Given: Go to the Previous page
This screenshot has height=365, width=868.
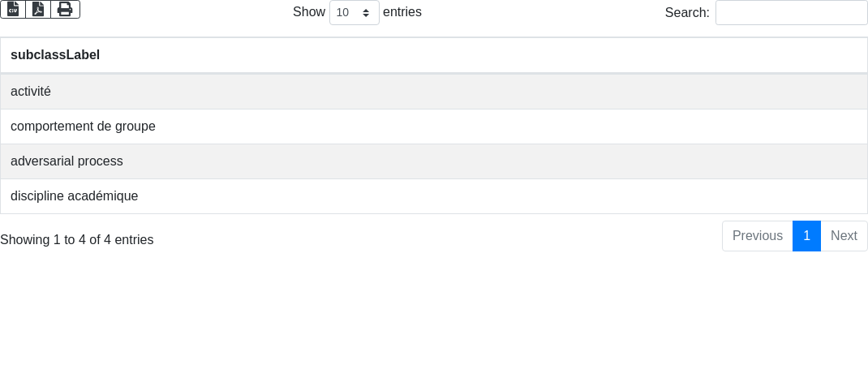Looking at the screenshot, I should [x=757, y=236].
